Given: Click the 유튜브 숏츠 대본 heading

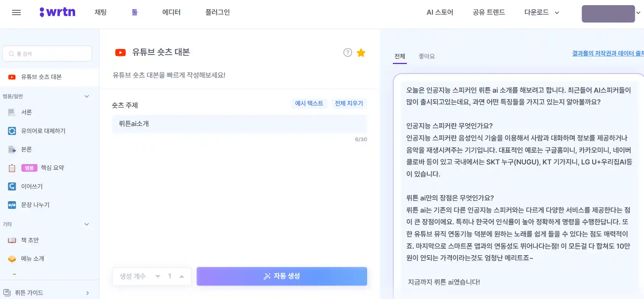Looking at the screenshot, I should (161, 52).
